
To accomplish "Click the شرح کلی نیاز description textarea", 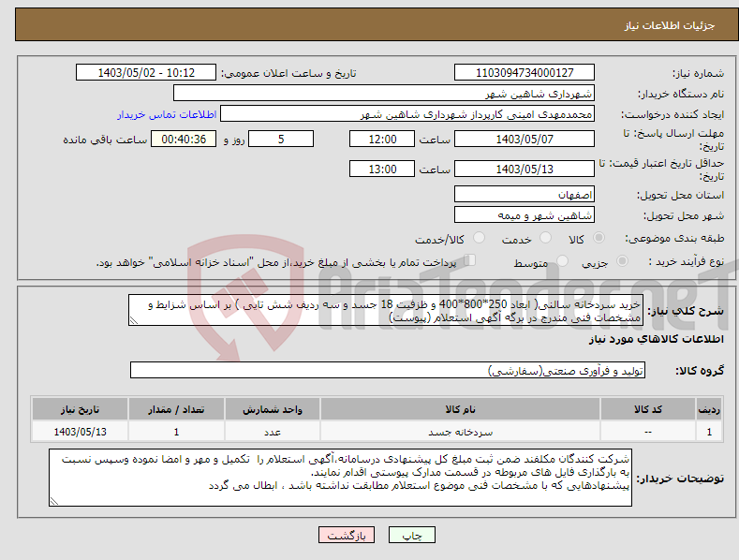I will point(386,310).
